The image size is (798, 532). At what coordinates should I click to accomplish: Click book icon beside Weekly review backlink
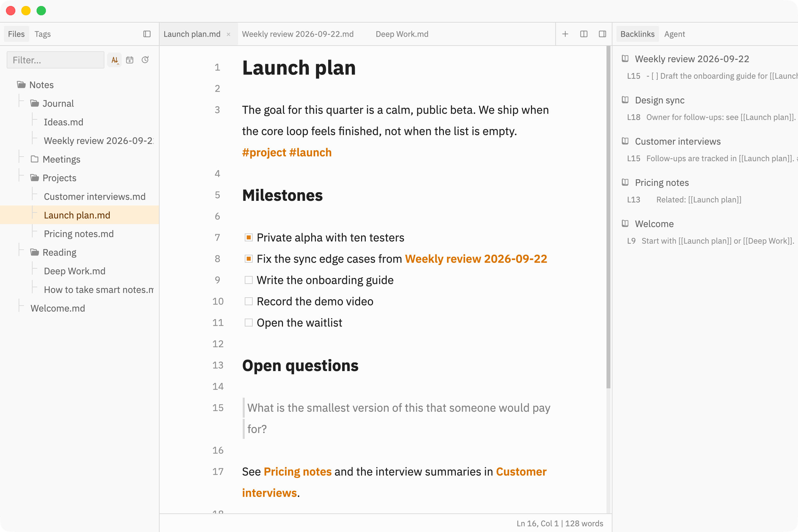pyautogui.click(x=625, y=59)
